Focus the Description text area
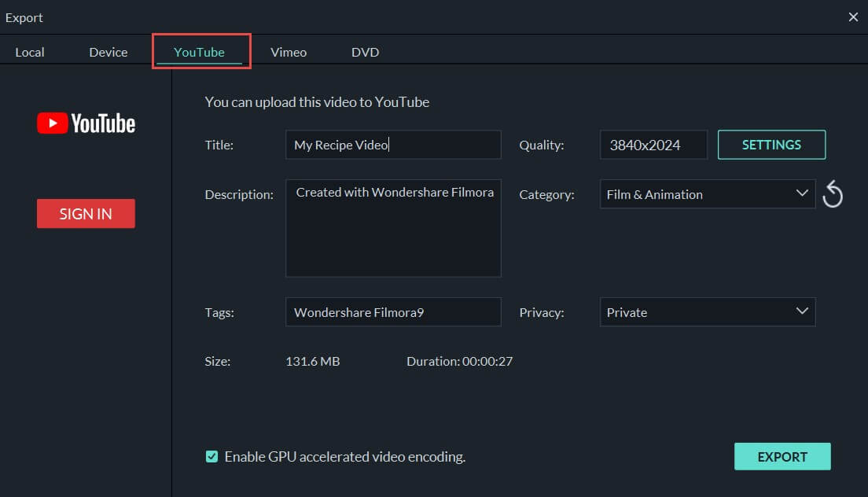This screenshot has height=497, width=868. pyautogui.click(x=392, y=229)
